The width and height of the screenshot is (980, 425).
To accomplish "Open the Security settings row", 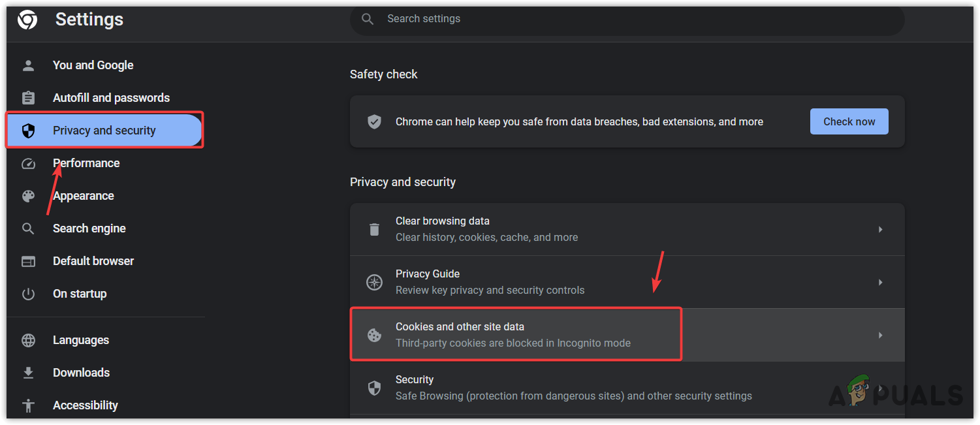I will [573, 388].
